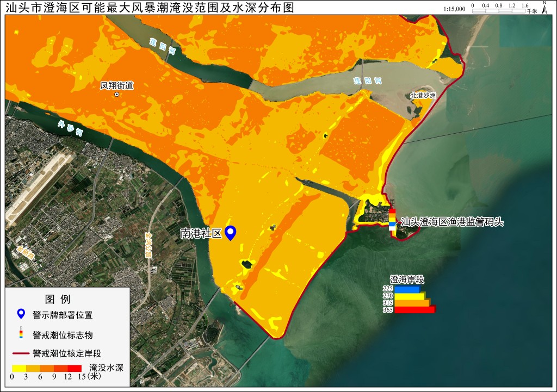Click the blue warning-sign pin at 南港社区
The width and height of the screenshot is (557, 392).
[x=231, y=233]
